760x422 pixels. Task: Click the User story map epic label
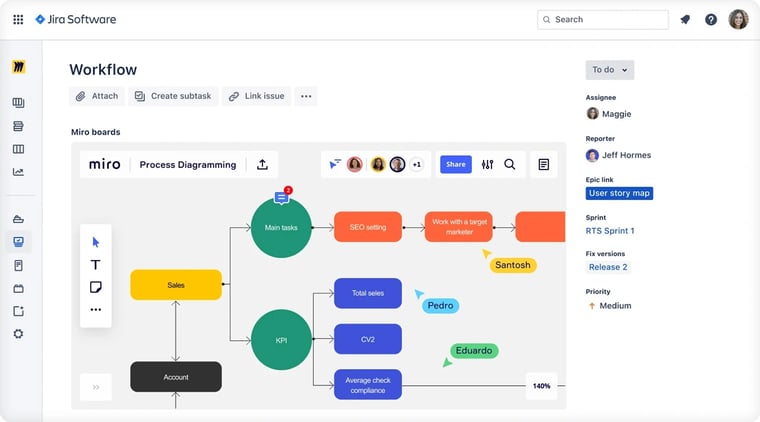pyautogui.click(x=620, y=194)
